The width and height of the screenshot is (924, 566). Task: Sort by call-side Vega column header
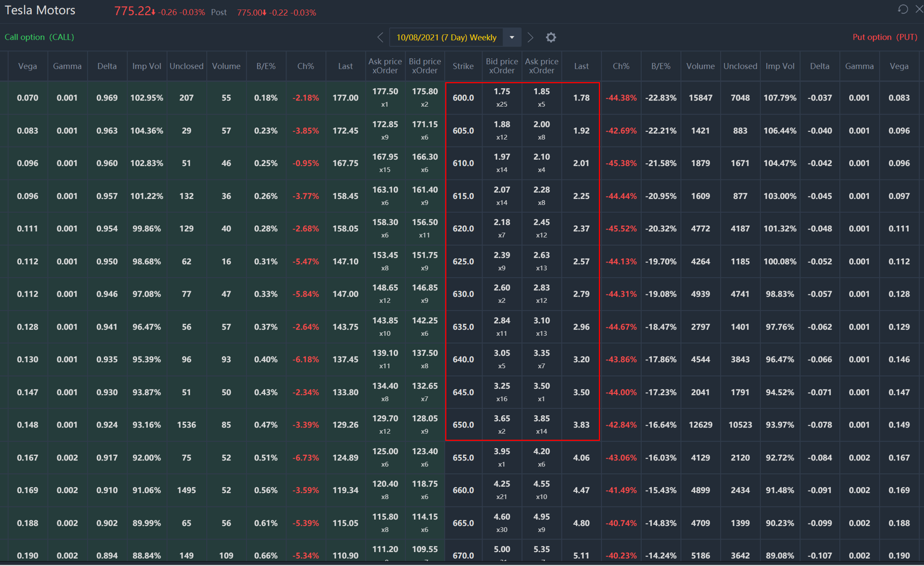click(x=27, y=66)
